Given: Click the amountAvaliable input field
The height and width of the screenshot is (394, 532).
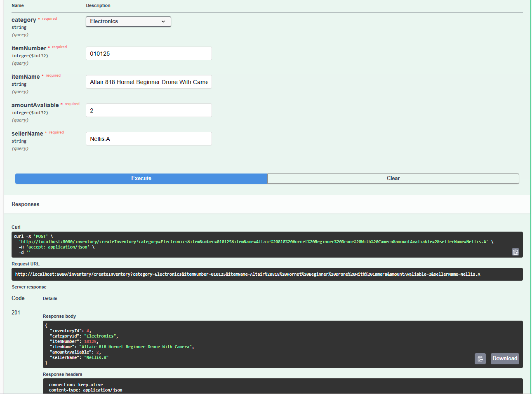Looking at the screenshot, I should click(148, 110).
